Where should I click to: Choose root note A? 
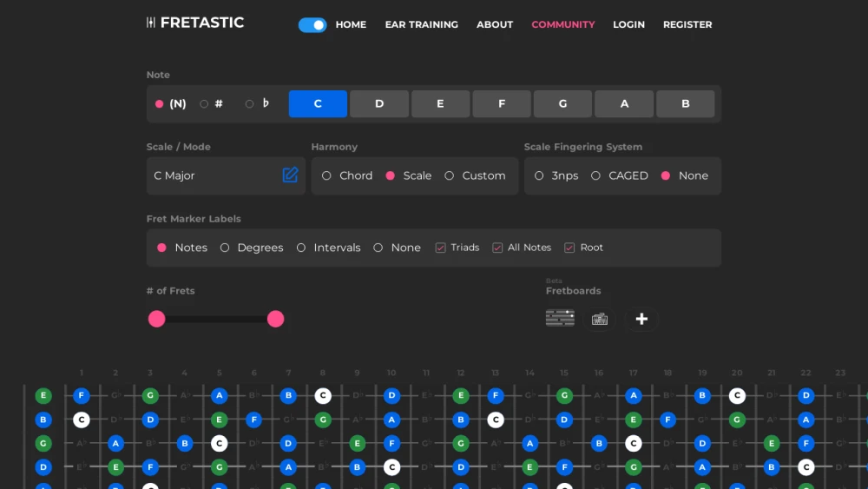624,103
